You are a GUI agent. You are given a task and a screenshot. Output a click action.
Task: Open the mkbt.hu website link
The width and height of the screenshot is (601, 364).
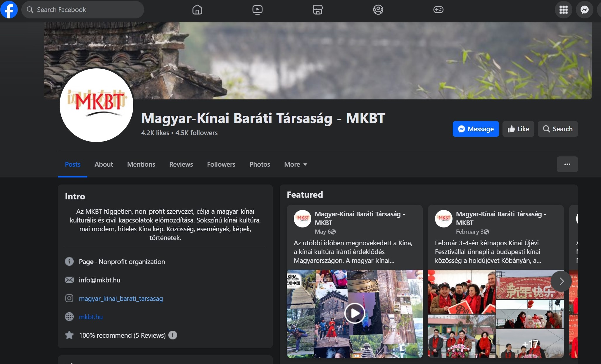(x=91, y=317)
